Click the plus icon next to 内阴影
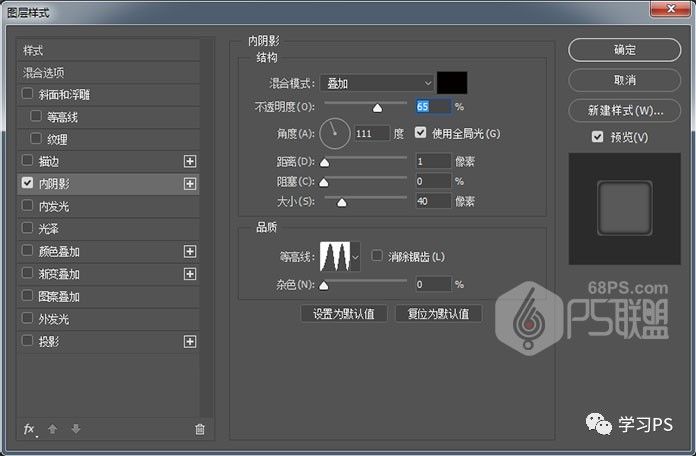 pos(190,184)
